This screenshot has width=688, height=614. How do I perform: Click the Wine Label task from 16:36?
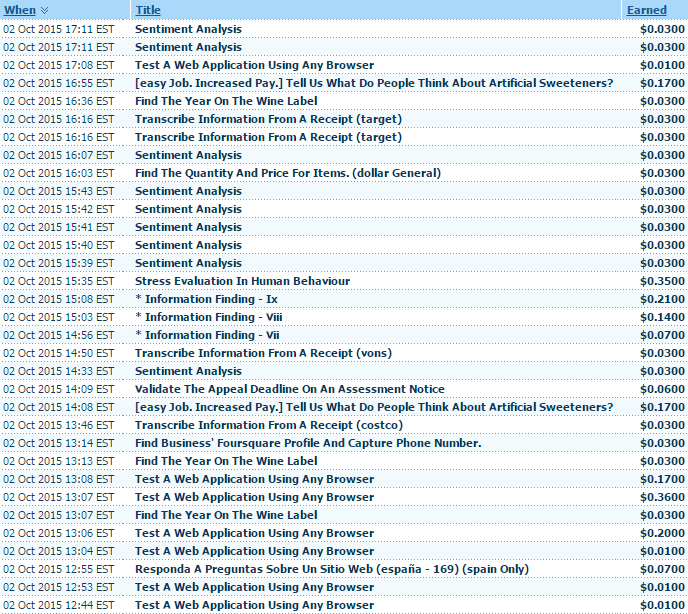click(226, 101)
